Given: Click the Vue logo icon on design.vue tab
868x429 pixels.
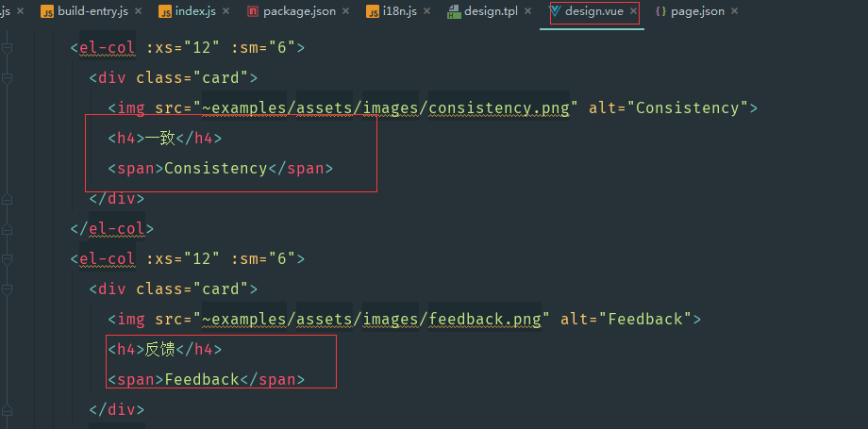Looking at the screenshot, I should (555, 10).
